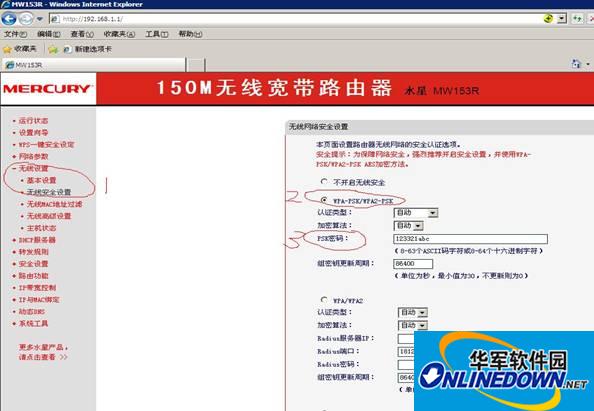Open 主机状态 in the sidebar

[41, 228]
